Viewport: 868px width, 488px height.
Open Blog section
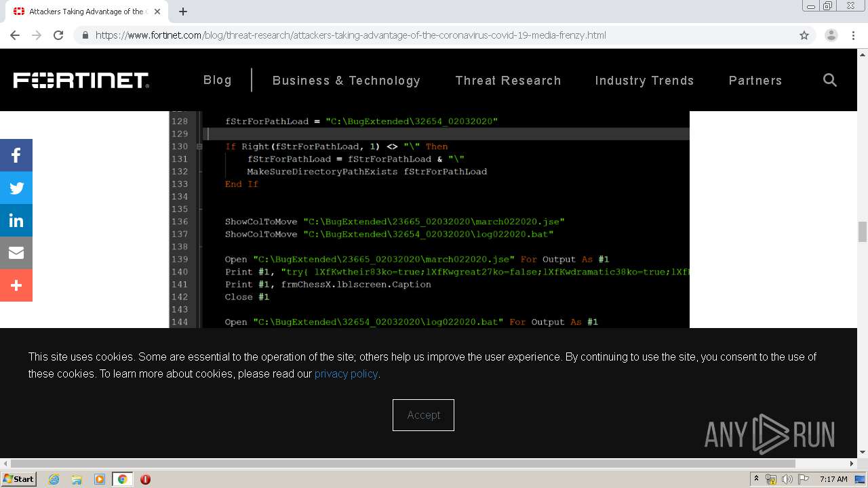point(217,80)
